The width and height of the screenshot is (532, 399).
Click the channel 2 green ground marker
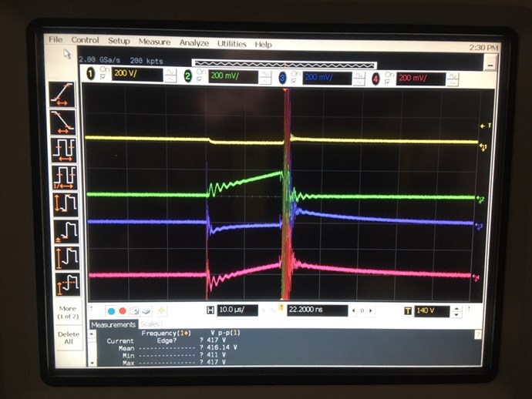pos(480,199)
